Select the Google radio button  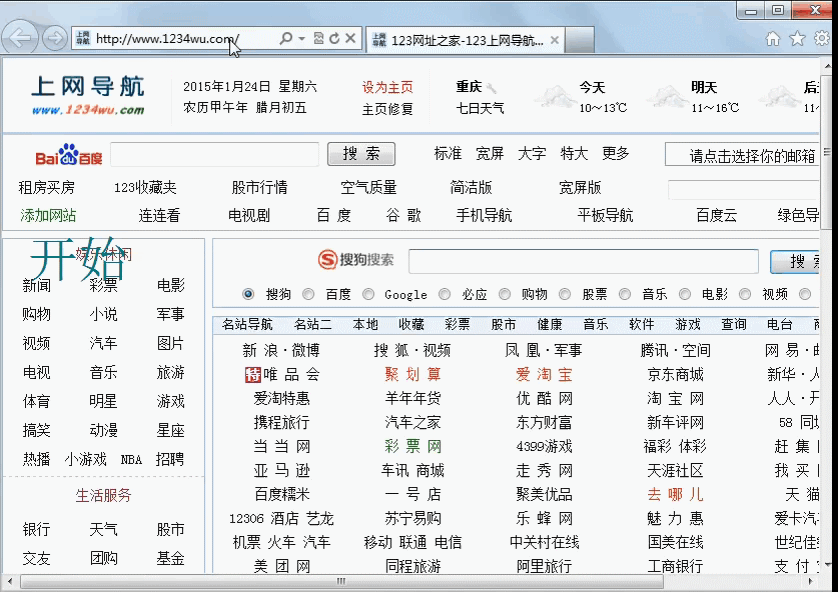coord(368,294)
